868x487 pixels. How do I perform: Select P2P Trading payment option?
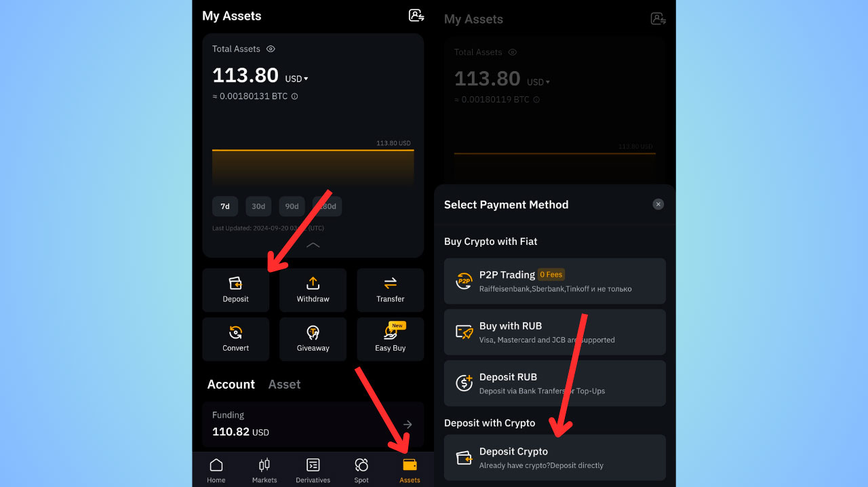(555, 281)
